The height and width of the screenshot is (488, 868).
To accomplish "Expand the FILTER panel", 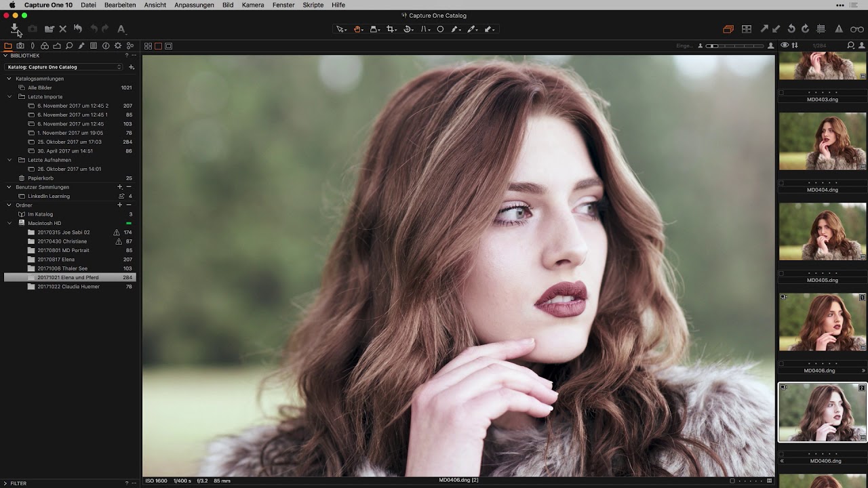I will (x=5, y=483).
